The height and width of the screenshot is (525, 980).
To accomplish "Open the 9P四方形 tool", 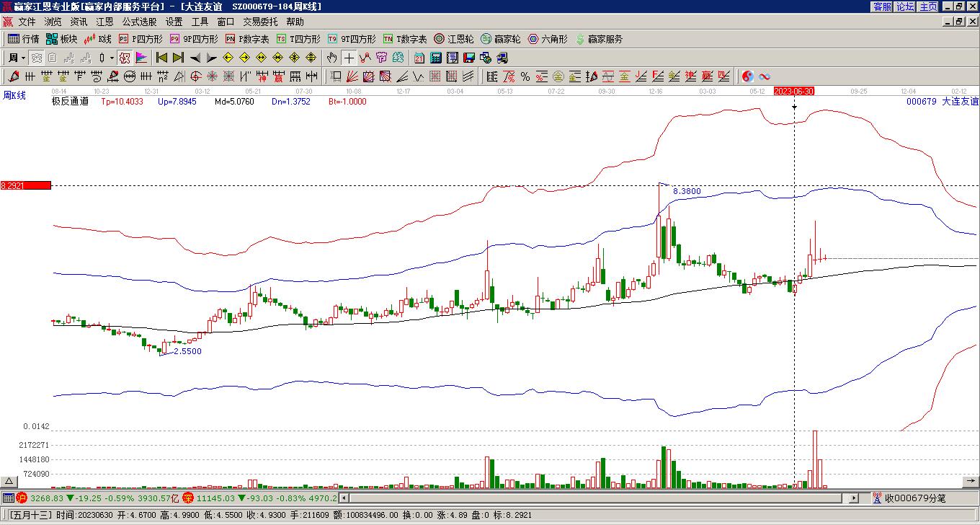I will (x=194, y=39).
